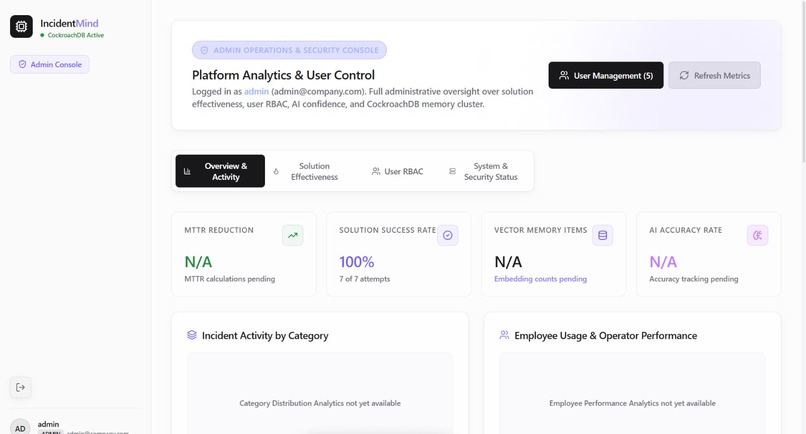The height and width of the screenshot is (434, 806).
Task: Switch to Solution Effectiveness tab
Action: [309, 171]
